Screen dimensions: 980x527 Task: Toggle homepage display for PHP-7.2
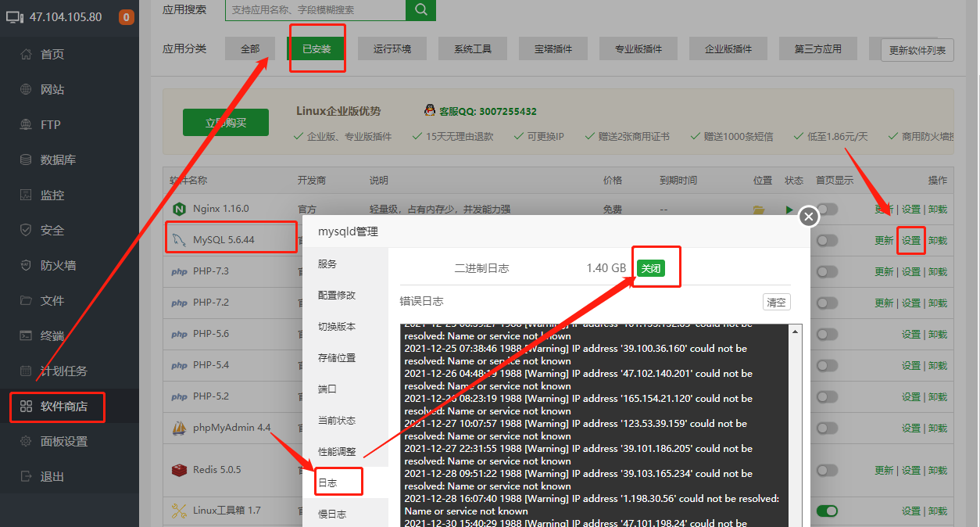pyautogui.click(x=827, y=303)
